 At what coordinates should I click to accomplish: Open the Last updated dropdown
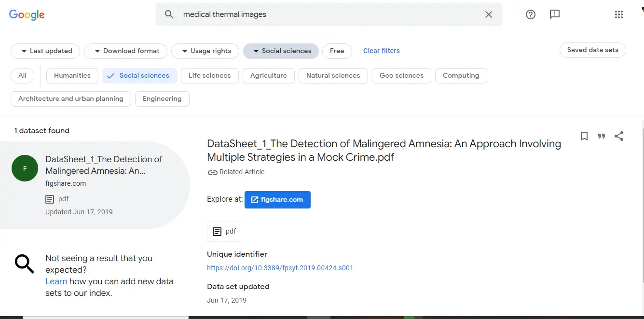[x=45, y=51]
